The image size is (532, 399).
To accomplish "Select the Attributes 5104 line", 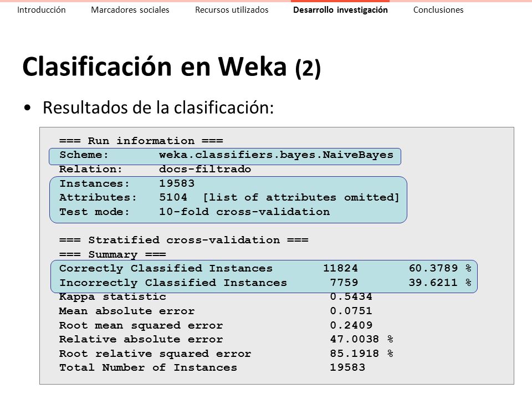I will pyautogui.click(x=229, y=197).
